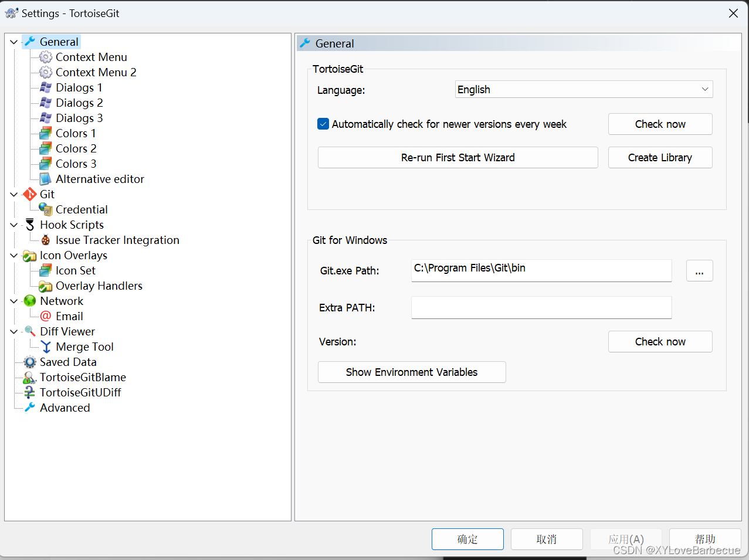Click the Advanced wrench icon
This screenshot has height=560, width=749.
pos(30,408)
